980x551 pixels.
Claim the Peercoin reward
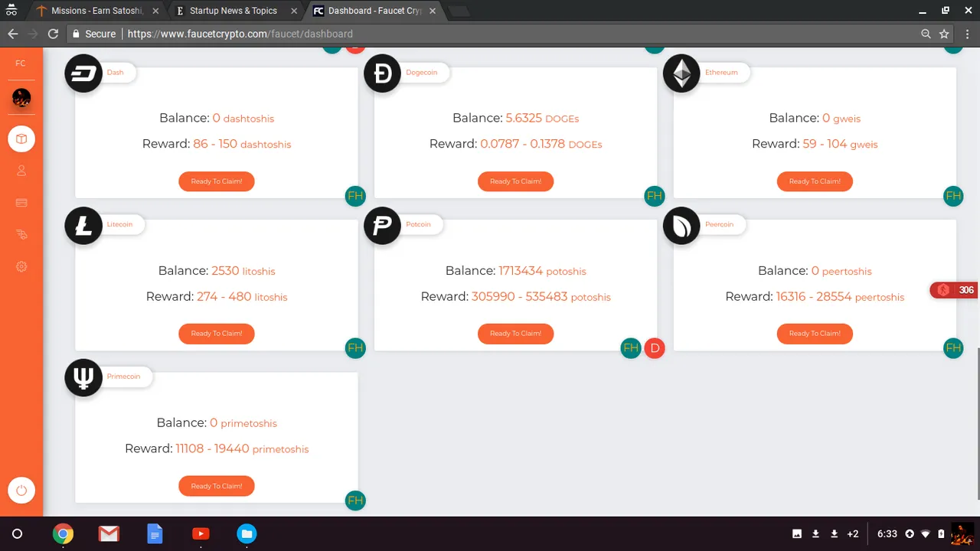click(815, 334)
